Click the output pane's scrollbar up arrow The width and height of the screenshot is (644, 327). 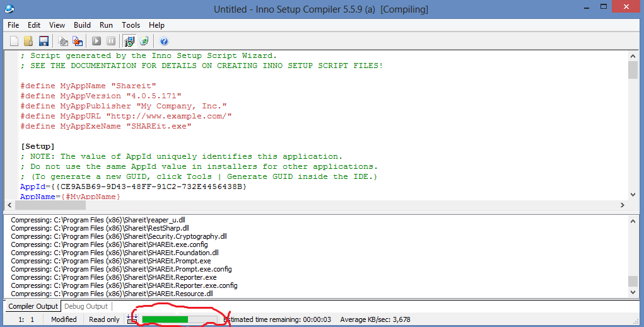[x=633, y=221]
